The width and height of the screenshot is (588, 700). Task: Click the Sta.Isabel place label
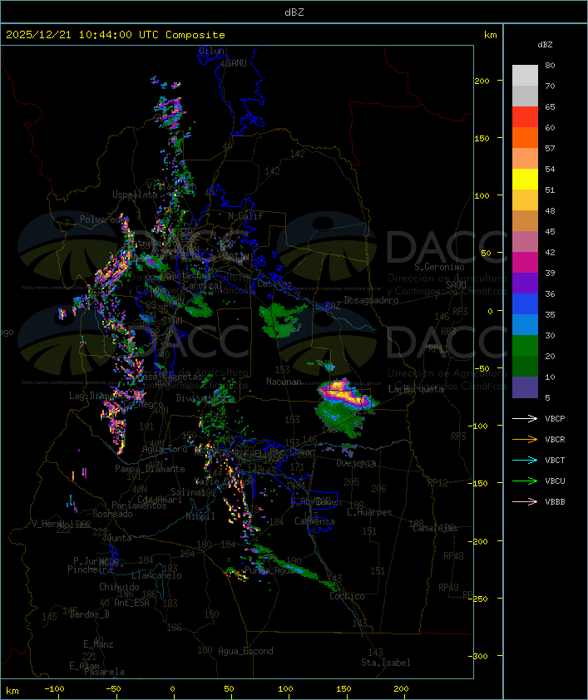[x=385, y=663]
